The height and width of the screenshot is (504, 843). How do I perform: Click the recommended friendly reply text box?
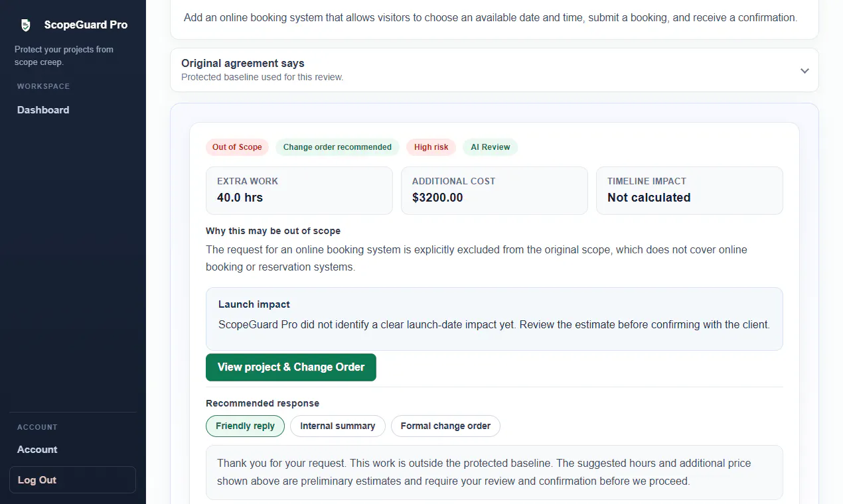tap(495, 472)
